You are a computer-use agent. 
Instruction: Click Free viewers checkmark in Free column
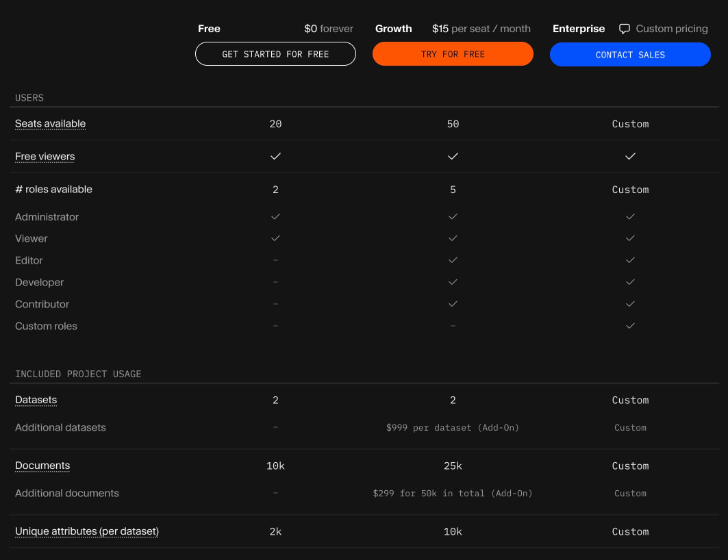pyautogui.click(x=275, y=156)
